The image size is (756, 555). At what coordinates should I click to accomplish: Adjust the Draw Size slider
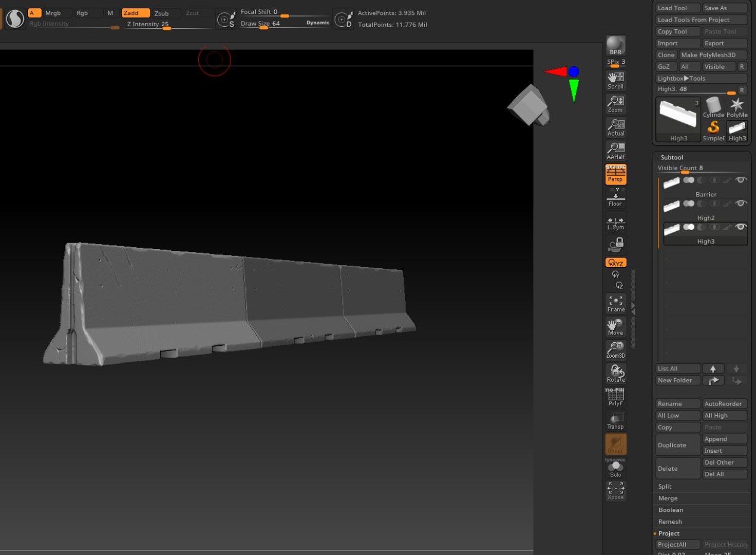pyautogui.click(x=285, y=24)
